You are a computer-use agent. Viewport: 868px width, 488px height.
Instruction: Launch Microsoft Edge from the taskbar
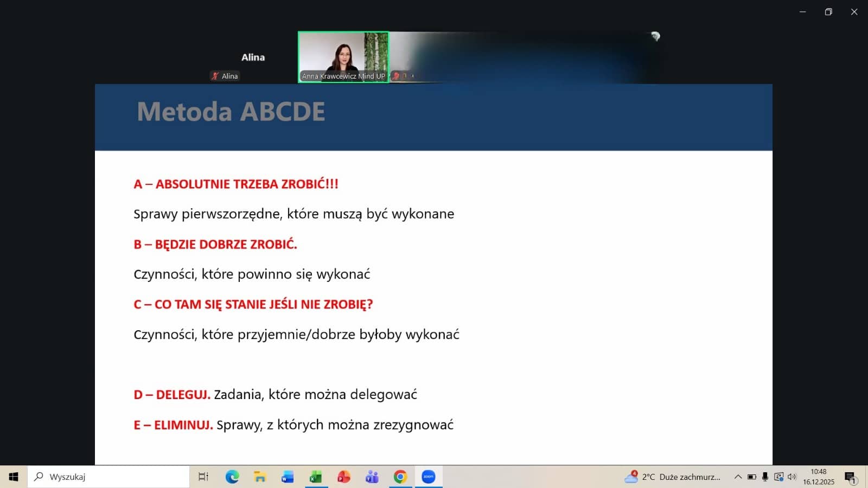click(x=232, y=477)
